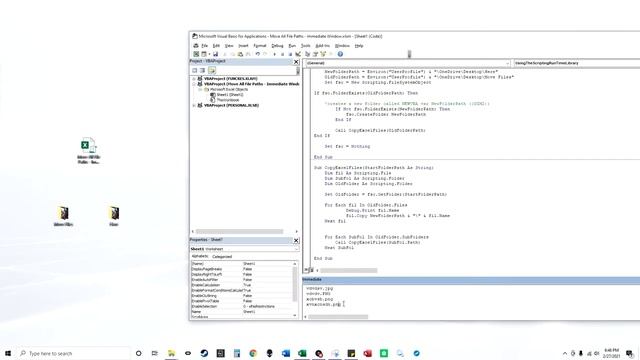The image size is (640, 360).
Task: Open the Edit menu
Action: pyautogui.click(x=216, y=46)
